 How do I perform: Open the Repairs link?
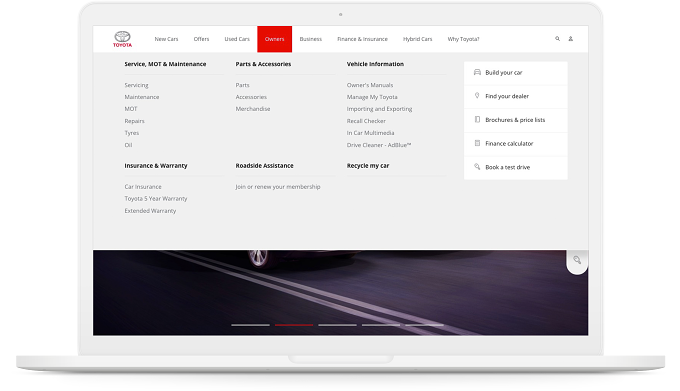pos(134,121)
